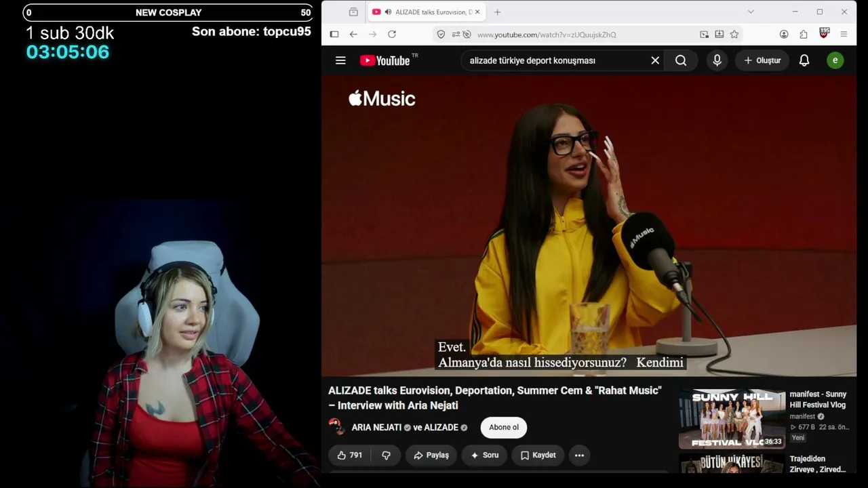Go forward in the browser
This screenshot has width=868, height=488.
click(x=372, y=35)
